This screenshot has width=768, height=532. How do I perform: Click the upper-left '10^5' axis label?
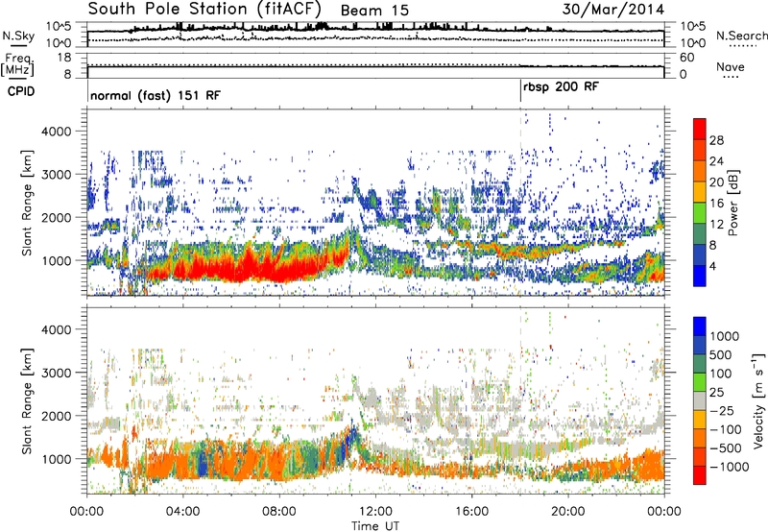pos(59,26)
